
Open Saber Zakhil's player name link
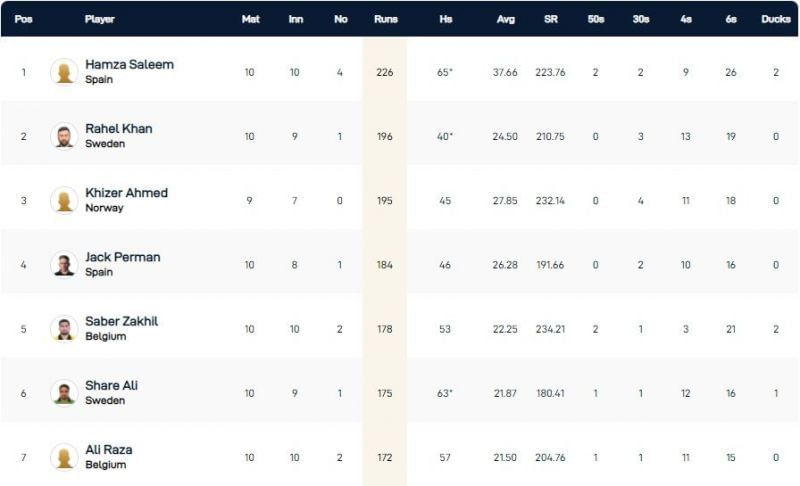121,321
